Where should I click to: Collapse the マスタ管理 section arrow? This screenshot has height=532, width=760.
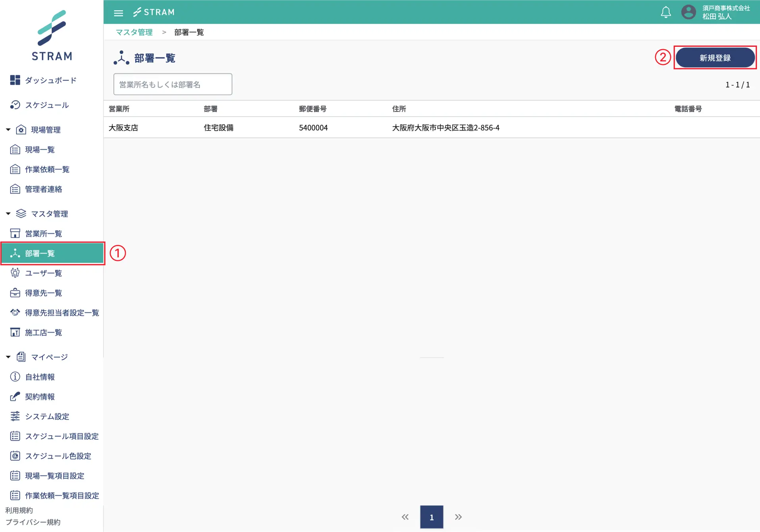pyautogui.click(x=8, y=213)
